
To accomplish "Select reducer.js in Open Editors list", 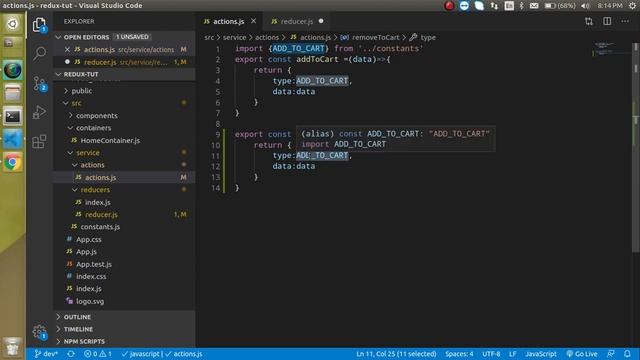I will 124,62.
